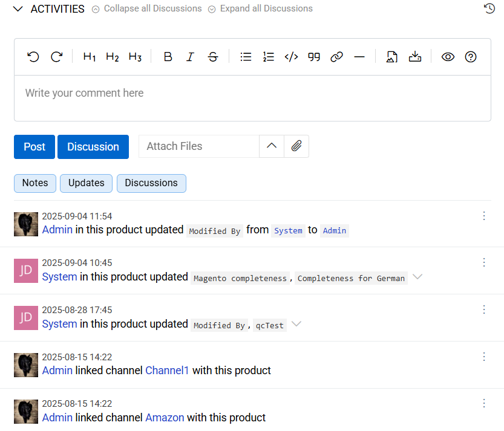This screenshot has height=431, width=504.
Task: Toggle strikethrough formatting
Action: 213,57
